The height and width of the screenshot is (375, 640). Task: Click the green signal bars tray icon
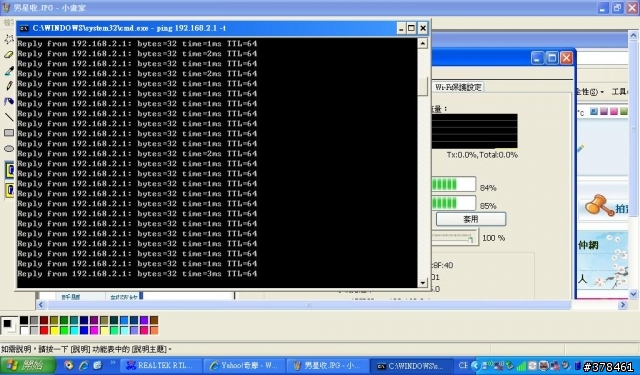click(x=521, y=366)
